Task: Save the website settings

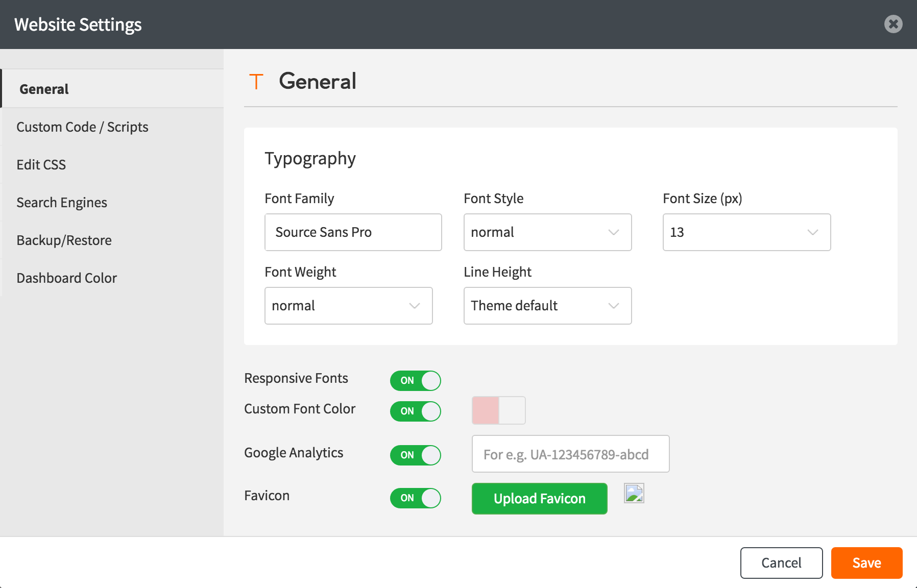Action: pyautogui.click(x=866, y=563)
